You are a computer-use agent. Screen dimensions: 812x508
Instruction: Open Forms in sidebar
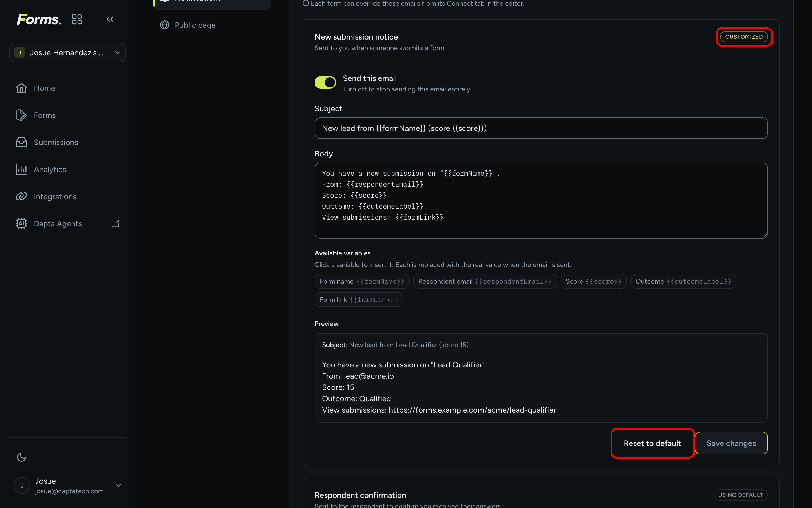pyautogui.click(x=67, y=115)
